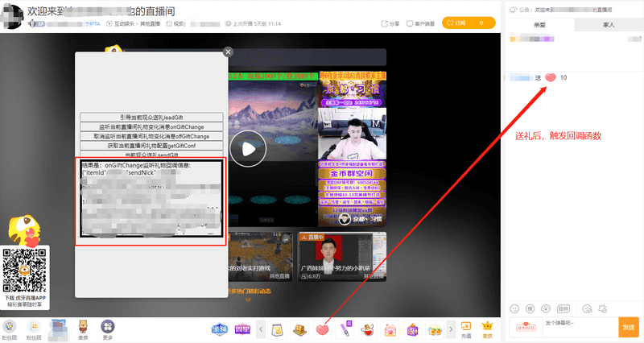The width and height of the screenshot is (644, 343).
Task: Select the purple lightstick gift
Action: [345, 329]
